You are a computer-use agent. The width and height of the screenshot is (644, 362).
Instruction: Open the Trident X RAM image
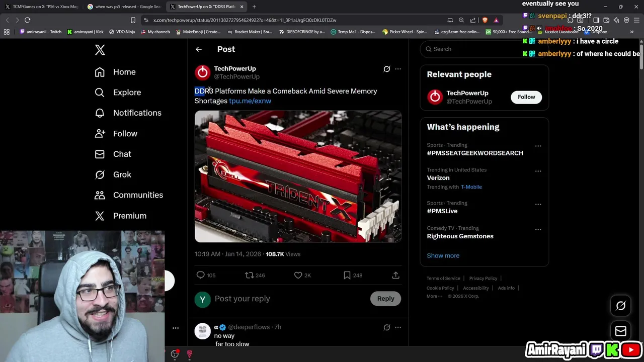[298, 176]
